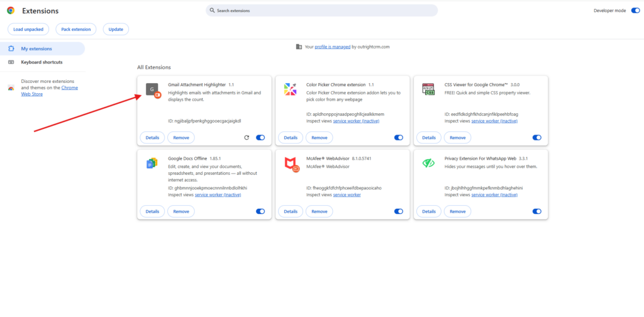Click the managed profile building icon
The height and width of the screenshot is (317, 644).
pyautogui.click(x=299, y=47)
